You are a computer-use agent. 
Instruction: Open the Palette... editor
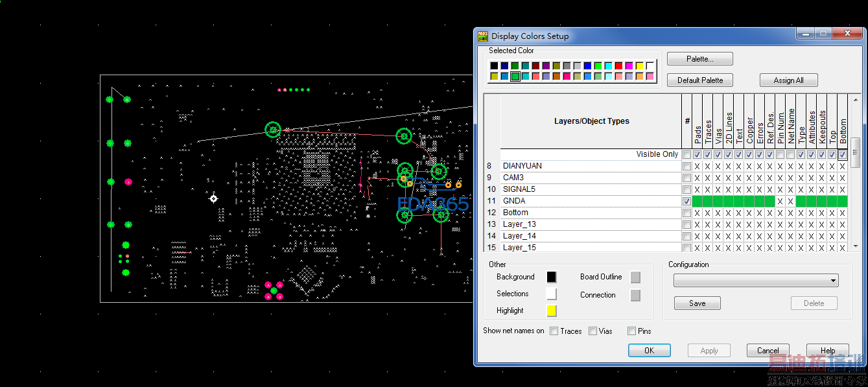[699, 59]
